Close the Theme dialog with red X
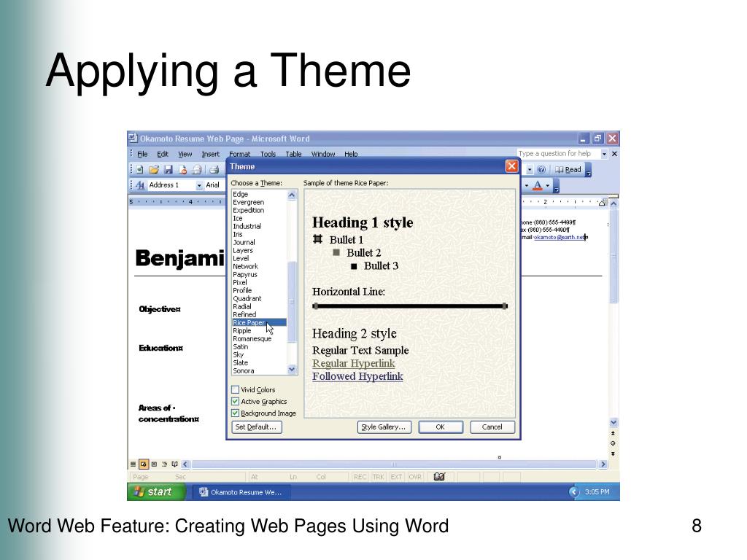The image size is (747, 560). [511, 166]
